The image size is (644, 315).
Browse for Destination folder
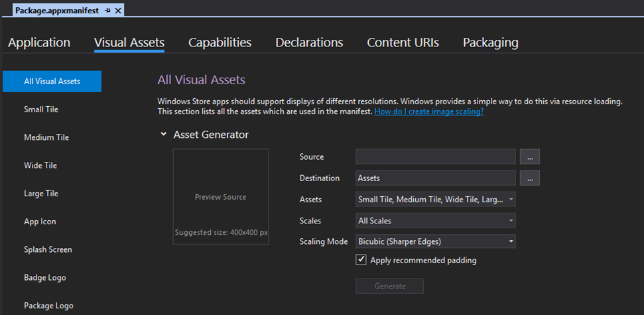point(529,178)
